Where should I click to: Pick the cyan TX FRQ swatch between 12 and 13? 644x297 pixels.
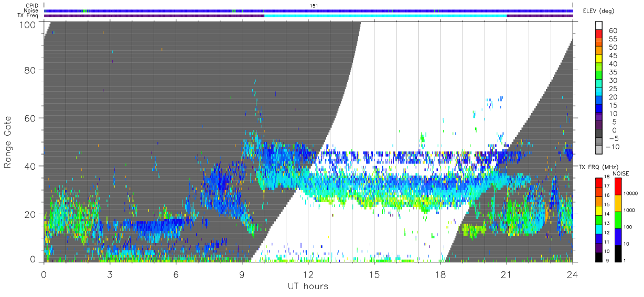click(x=599, y=228)
